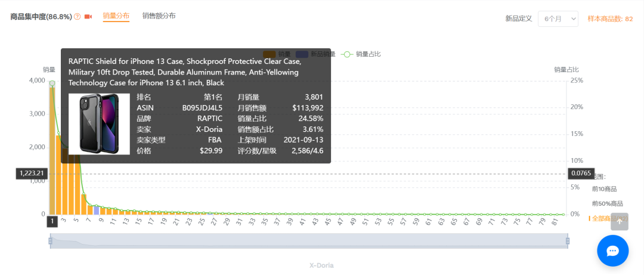
Task: Click the left handle of zoom slider
Action: click(51, 241)
